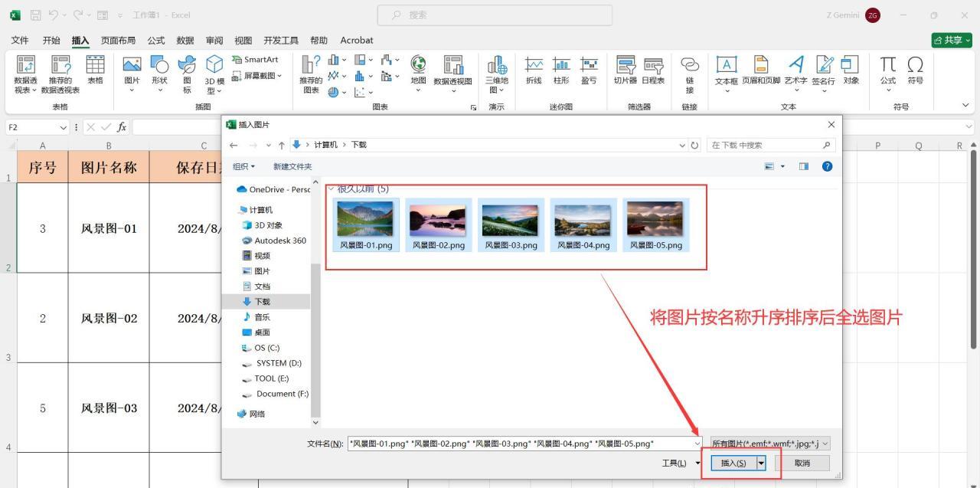The height and width of the screenshot is (488, 980).
Task: Open WordArt (艺术字) gallery
Action: tap(795, 74)
